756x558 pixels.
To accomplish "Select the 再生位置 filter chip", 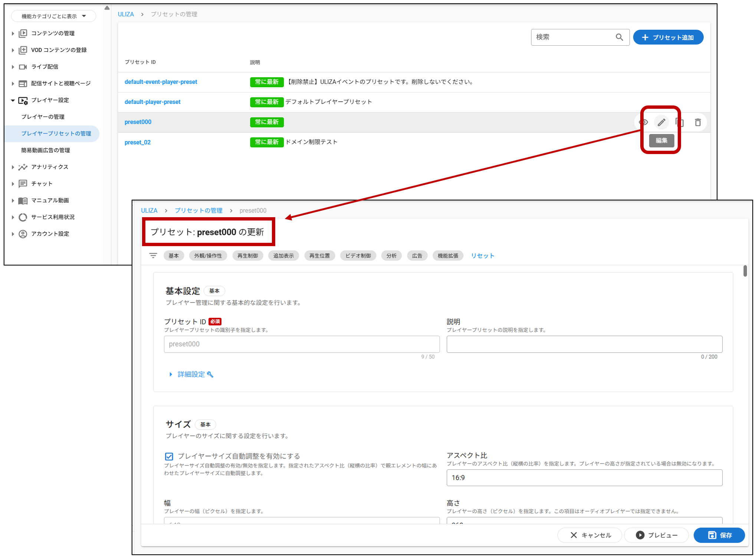I will tap(320, 255).
